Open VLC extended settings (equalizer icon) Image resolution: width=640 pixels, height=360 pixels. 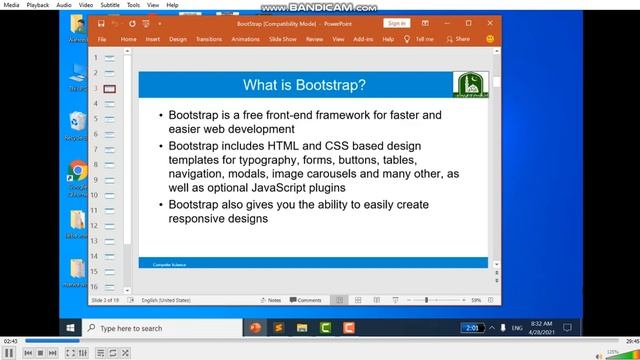click(x=83, y=353)
